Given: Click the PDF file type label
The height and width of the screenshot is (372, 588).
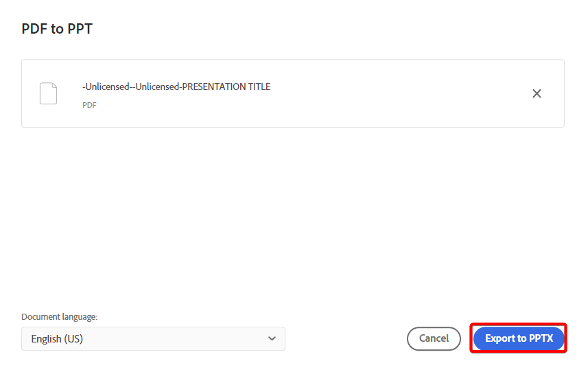Looking at the screenshot, I should point(89,105).
